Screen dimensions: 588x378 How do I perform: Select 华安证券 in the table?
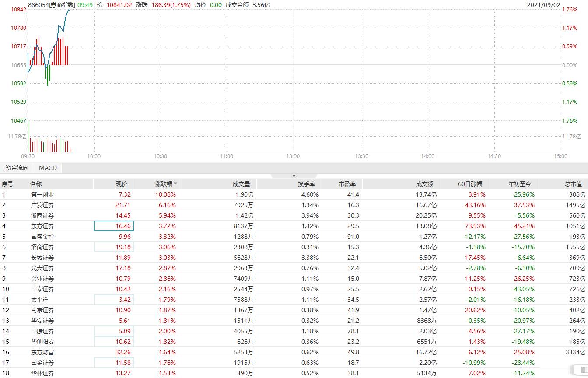[x=42, y=321]
